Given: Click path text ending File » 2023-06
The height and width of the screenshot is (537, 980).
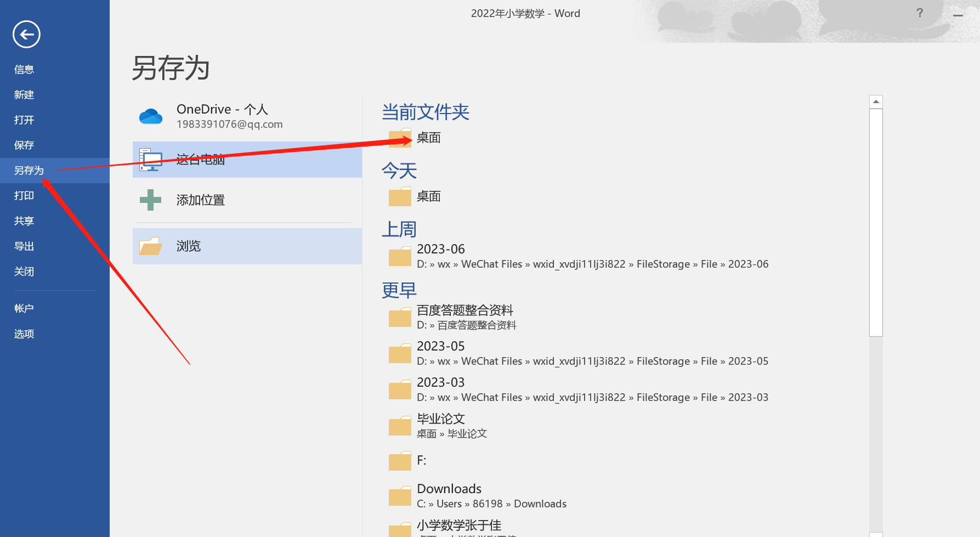Looking at the screenshot, I should (593, 264).
